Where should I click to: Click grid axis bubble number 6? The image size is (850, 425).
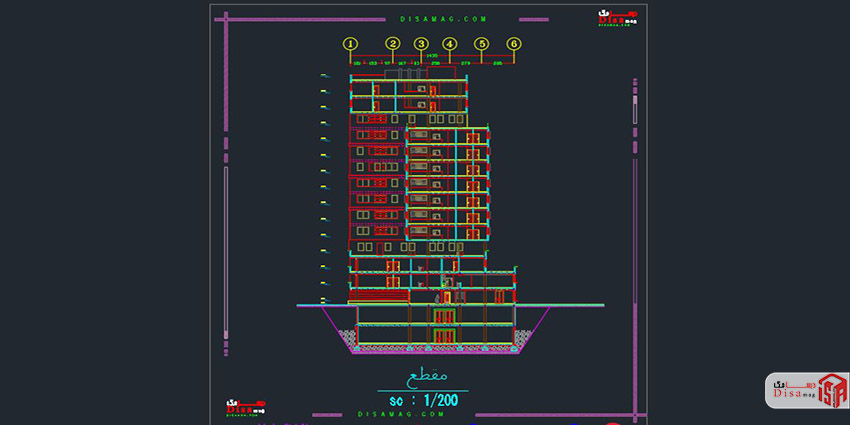514,44
